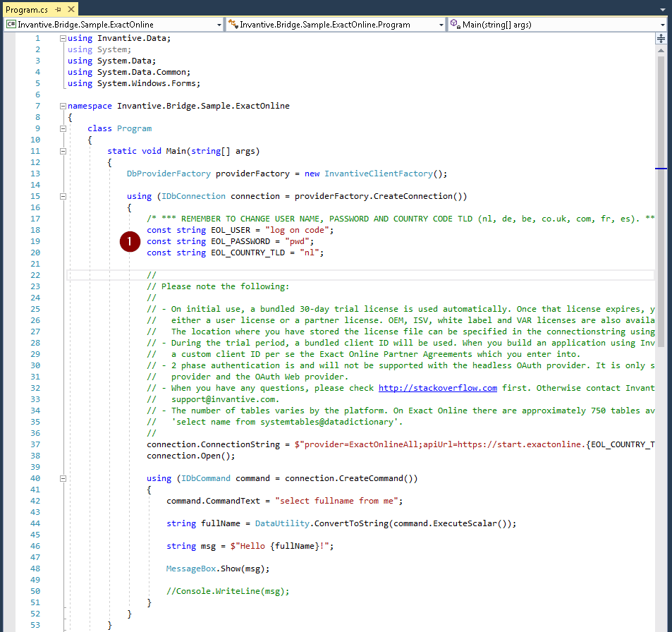This screenshot has width=672, height=632.
Task: Click the scrollbar up arrow
Action: (x=661, y=51)
